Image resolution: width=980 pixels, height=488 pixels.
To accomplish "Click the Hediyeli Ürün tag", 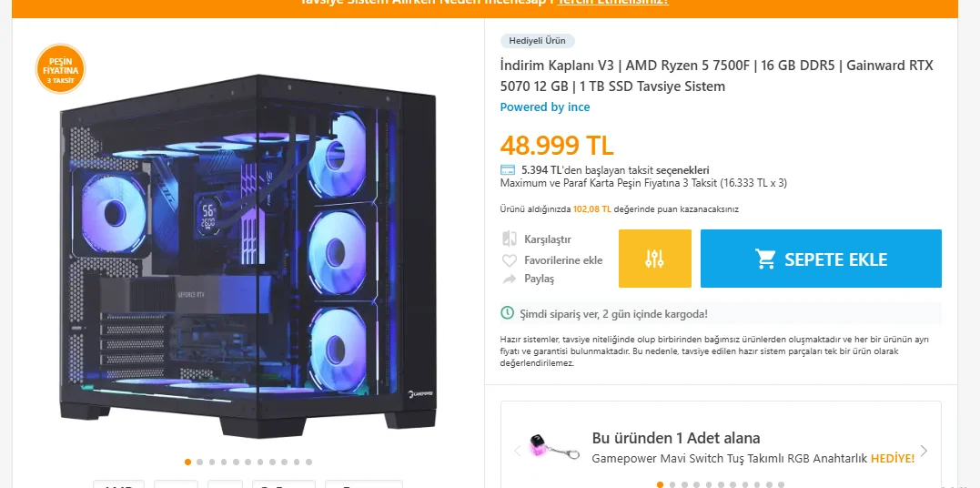I will (537, 41).
